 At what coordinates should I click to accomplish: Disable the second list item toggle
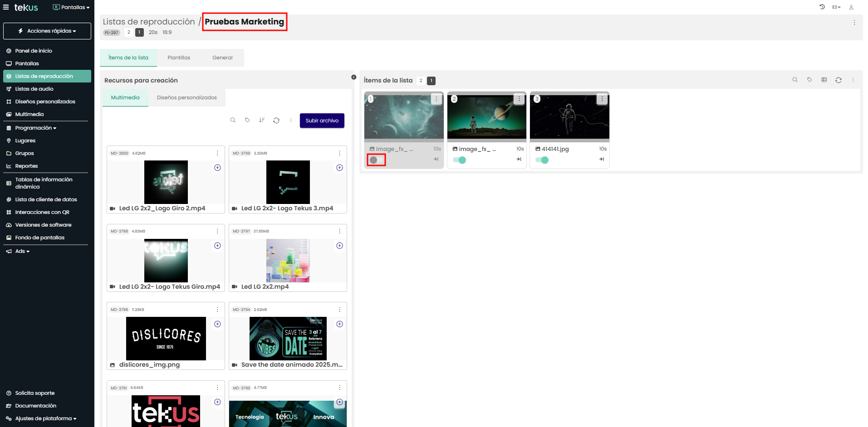(459, 160)
